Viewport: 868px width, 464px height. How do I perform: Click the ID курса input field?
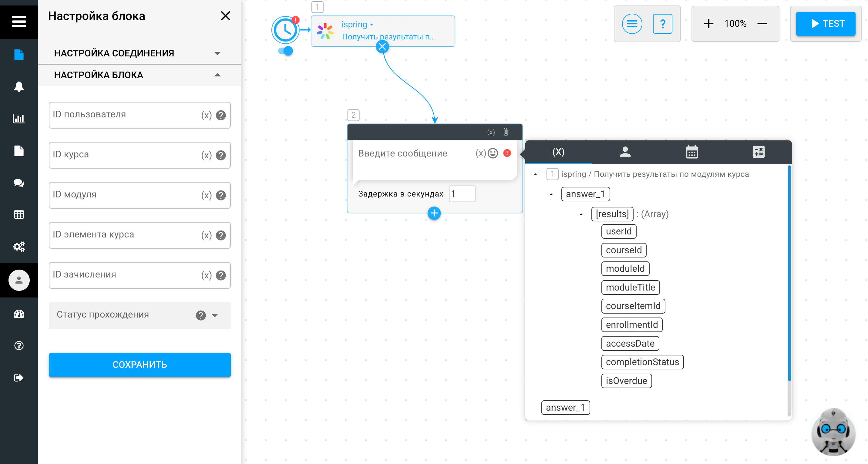[140, 155]
